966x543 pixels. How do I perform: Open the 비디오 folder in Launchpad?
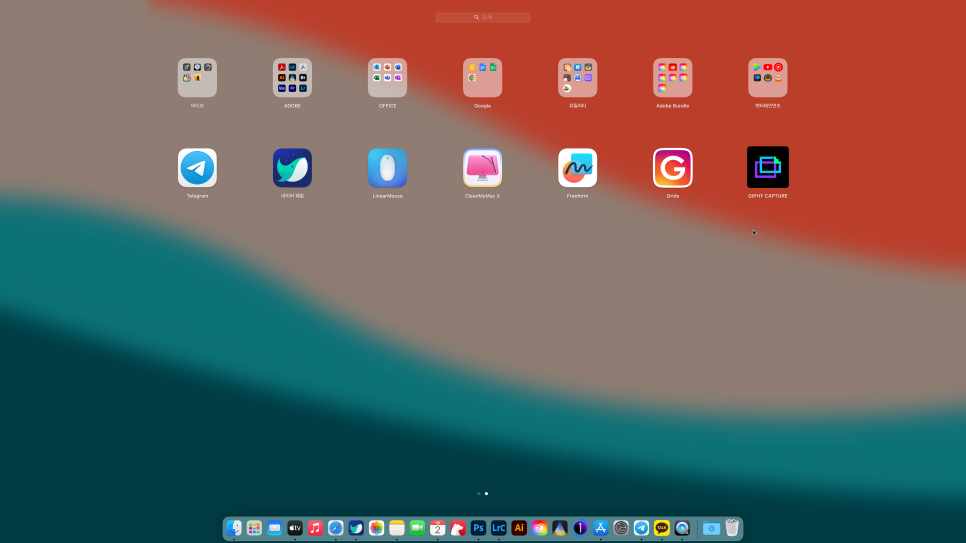197,78
